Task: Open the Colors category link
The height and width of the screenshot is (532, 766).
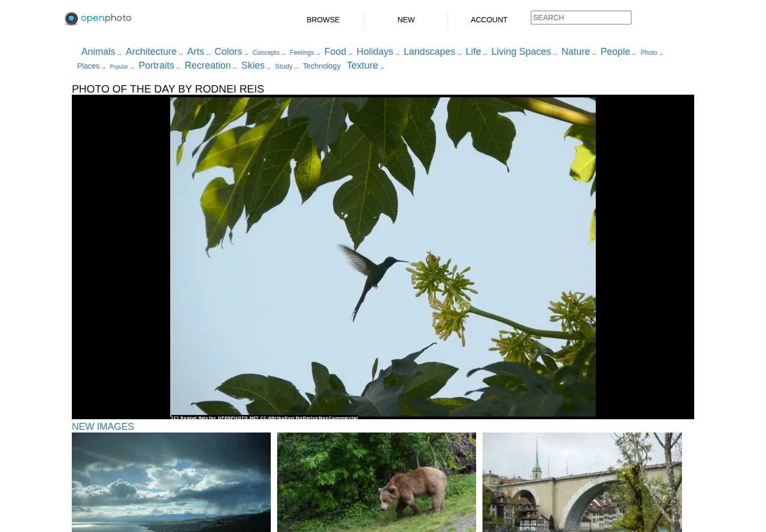Action: click(x=228, y=52)
